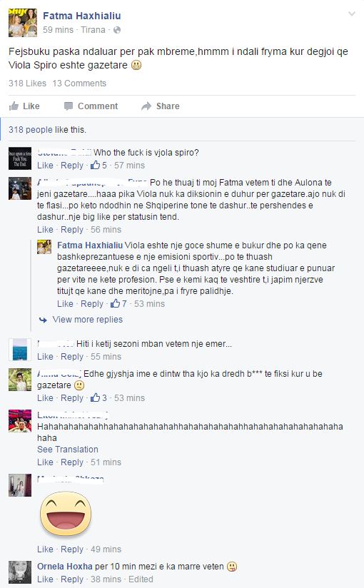364x588 pixels.
Task: Open post options chevron at top right
Action: click(x=352, y=14)
